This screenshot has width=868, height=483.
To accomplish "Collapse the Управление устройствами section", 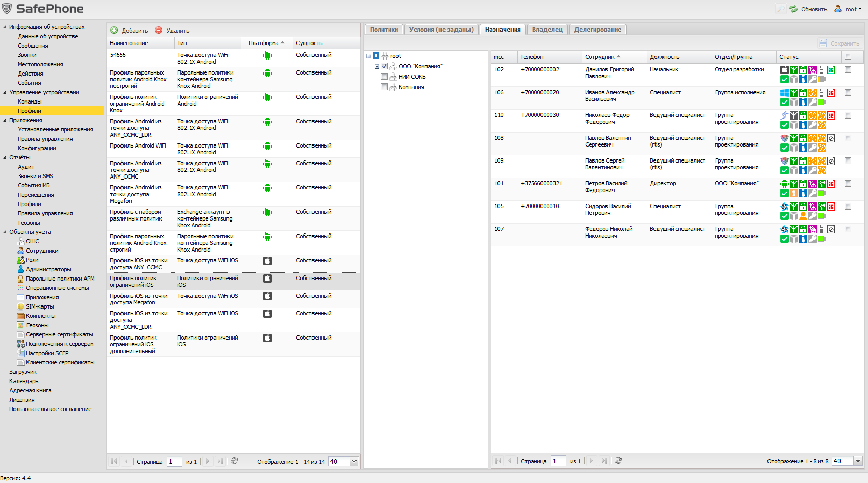I will point(5,92).
